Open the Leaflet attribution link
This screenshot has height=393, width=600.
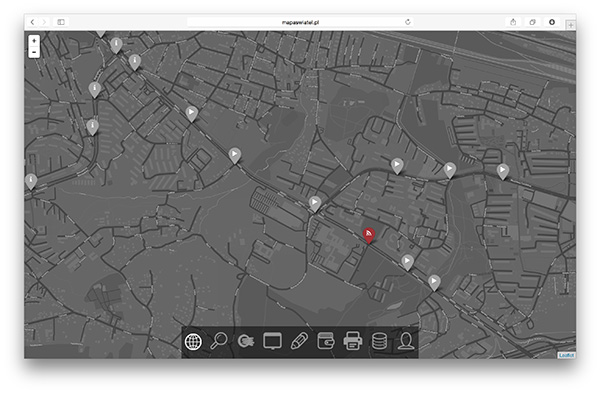point(566,355)
